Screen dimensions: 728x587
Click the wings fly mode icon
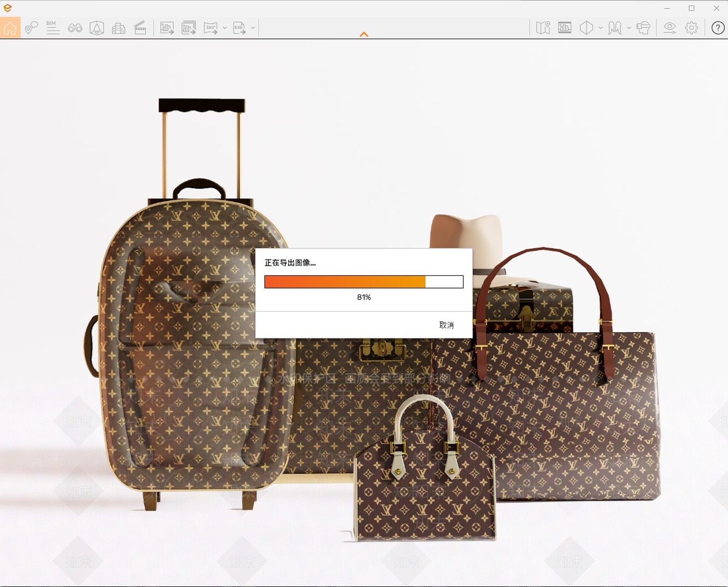point(615,28)
